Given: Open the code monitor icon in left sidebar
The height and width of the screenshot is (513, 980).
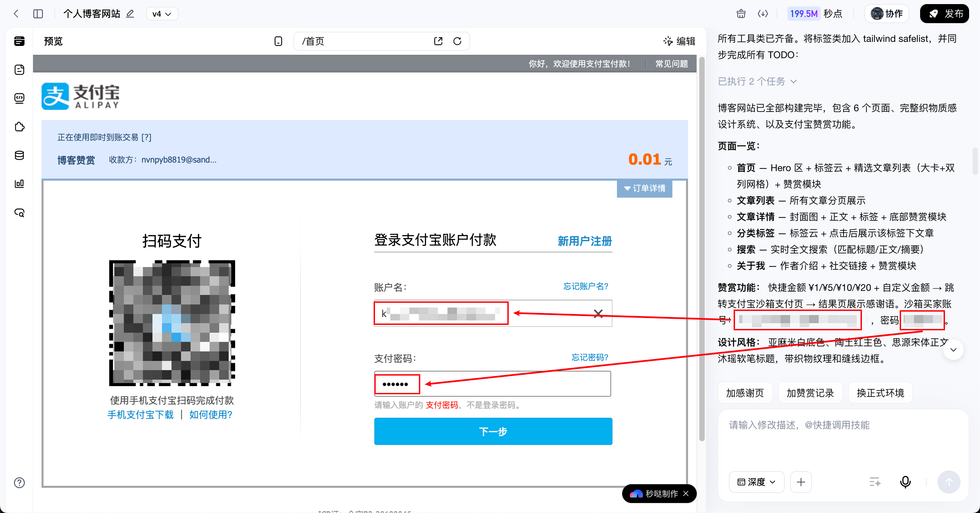Looking at the screenshot, I should tap(19, 99).
